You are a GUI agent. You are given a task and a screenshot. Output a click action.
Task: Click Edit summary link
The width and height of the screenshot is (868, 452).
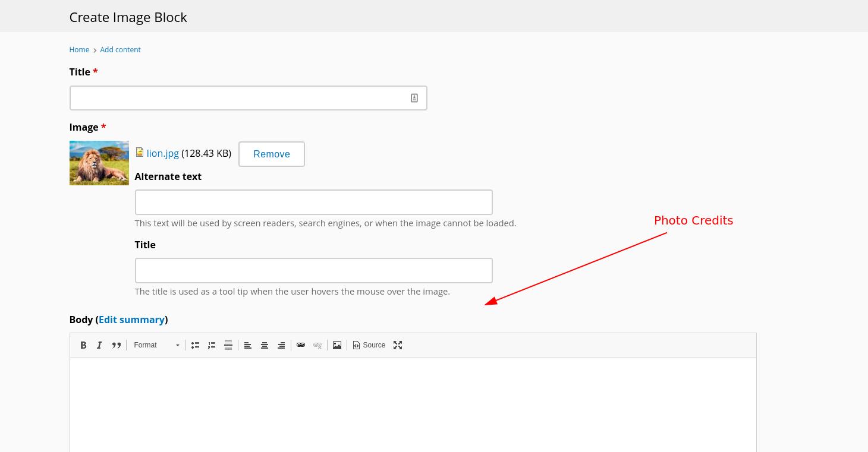[131, 320]
